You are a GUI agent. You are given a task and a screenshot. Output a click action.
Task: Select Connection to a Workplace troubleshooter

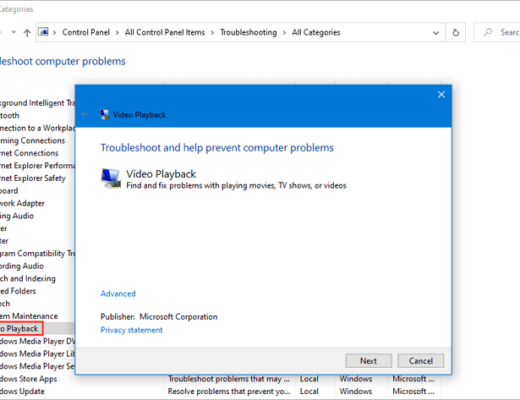pos(37,128)
